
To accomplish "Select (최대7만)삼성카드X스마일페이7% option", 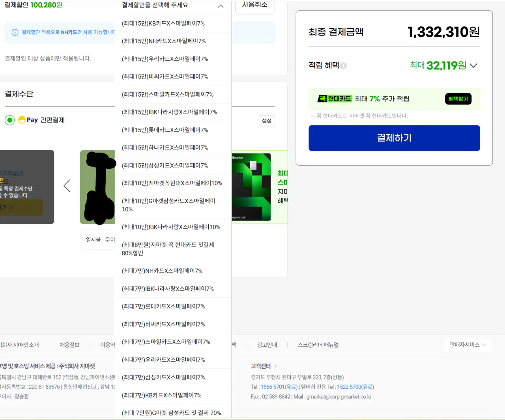I will click(173, 377).
